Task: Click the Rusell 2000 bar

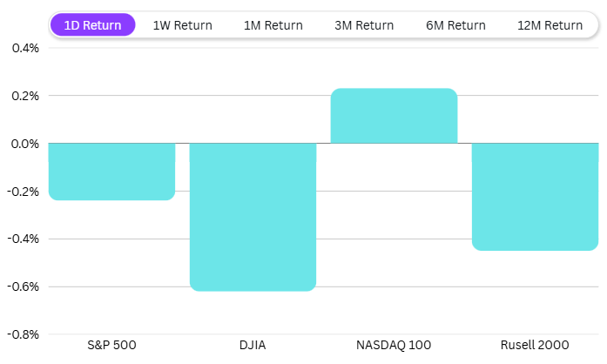Action: [535, 197]
